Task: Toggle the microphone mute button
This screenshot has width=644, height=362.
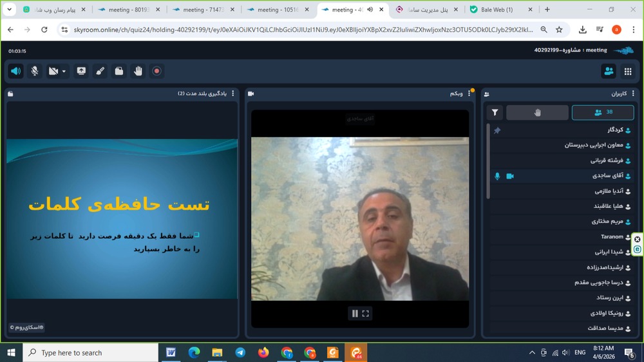Action: click(35, 71)
